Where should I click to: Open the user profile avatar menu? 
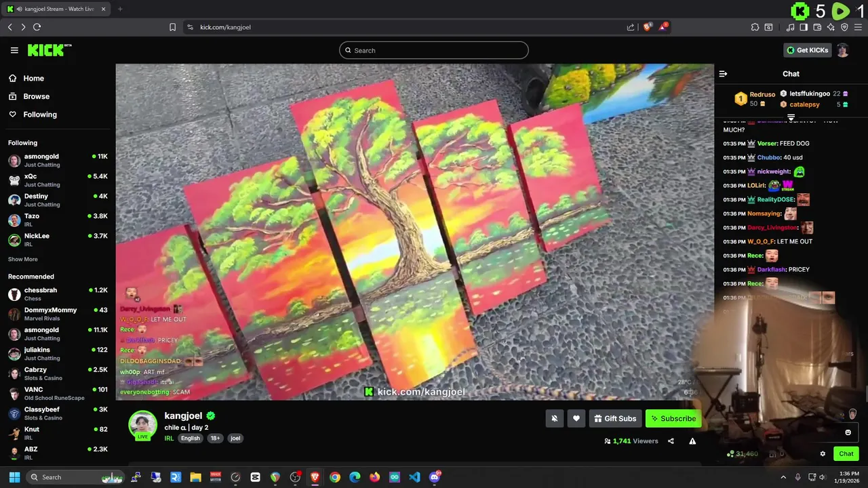(x=842, y=50)
